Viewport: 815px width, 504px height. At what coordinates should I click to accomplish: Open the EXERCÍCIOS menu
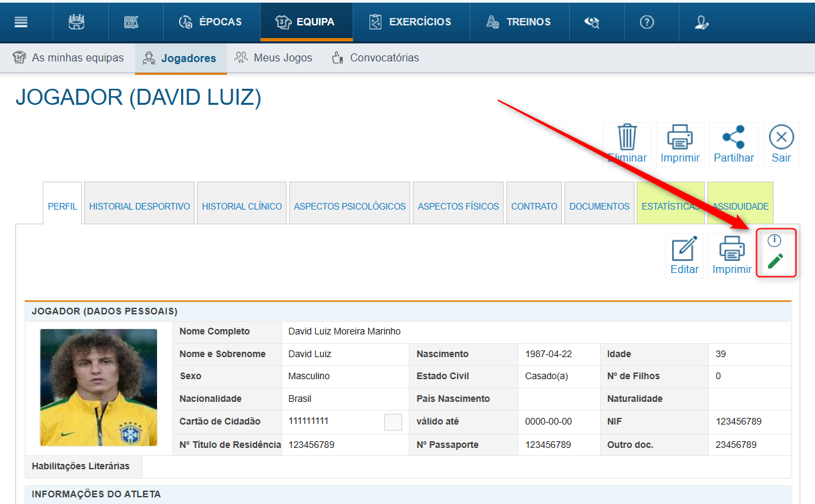pyautogui.click(x=411, y=22)
